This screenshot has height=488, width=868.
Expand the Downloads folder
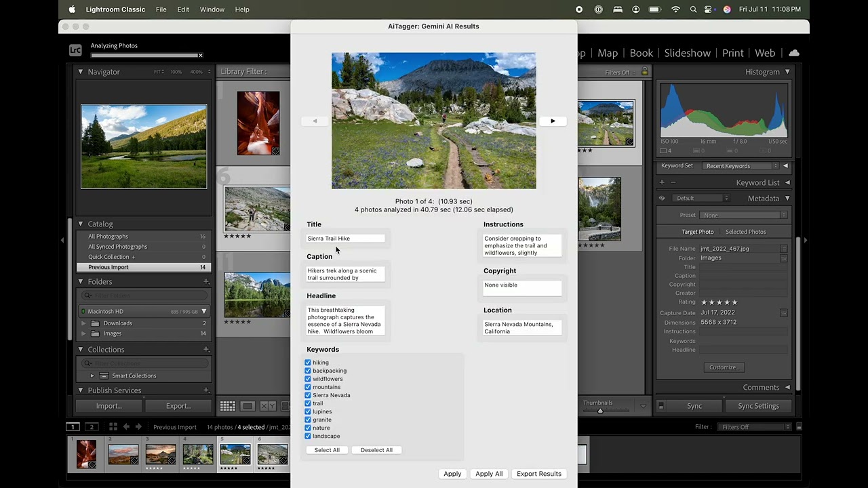point(84,323)
